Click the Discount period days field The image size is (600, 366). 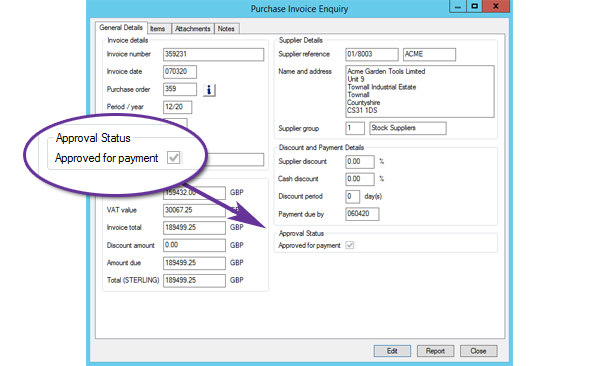(352, 196)
